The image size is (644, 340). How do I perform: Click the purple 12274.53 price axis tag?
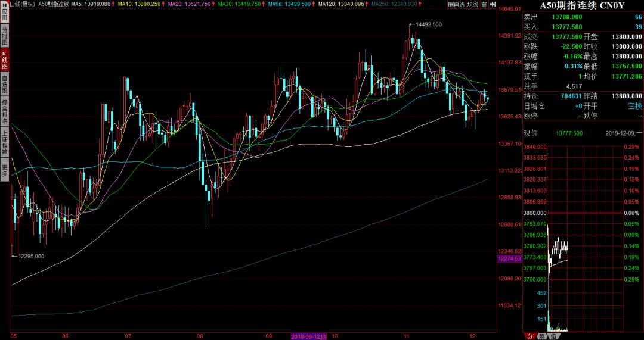click(509, 259)
